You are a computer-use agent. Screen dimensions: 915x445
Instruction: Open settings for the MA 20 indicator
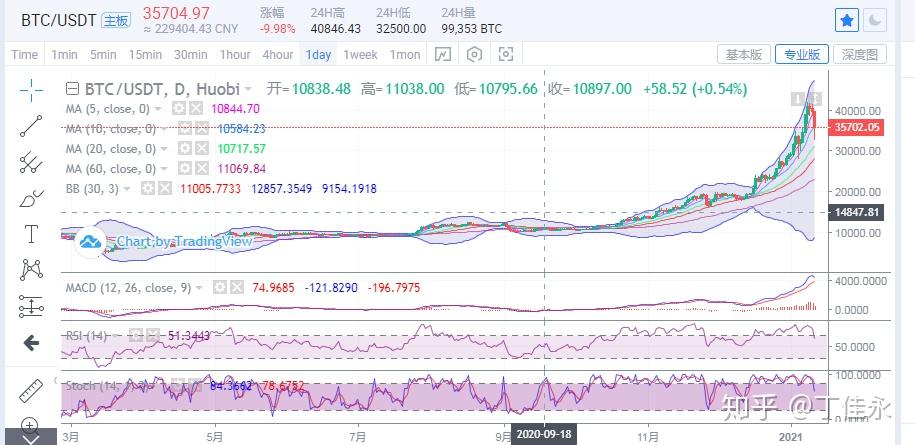(x=185, y=149)
